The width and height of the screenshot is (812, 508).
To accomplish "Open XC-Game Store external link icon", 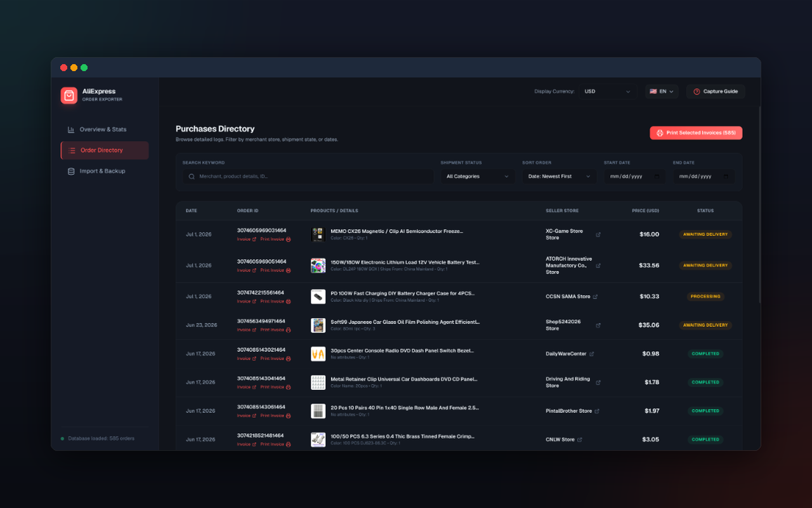I will pyautogui.click(x=598, y=234).
